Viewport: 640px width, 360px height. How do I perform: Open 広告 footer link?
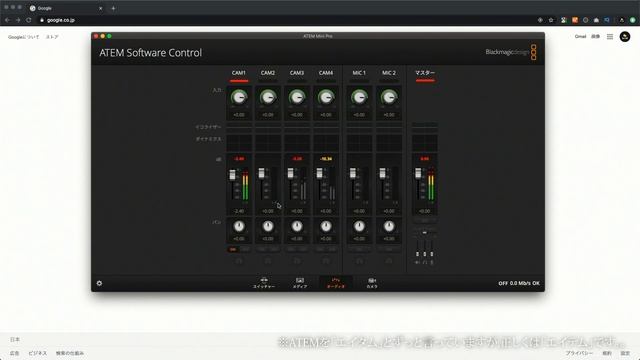(x=15, y=353)
